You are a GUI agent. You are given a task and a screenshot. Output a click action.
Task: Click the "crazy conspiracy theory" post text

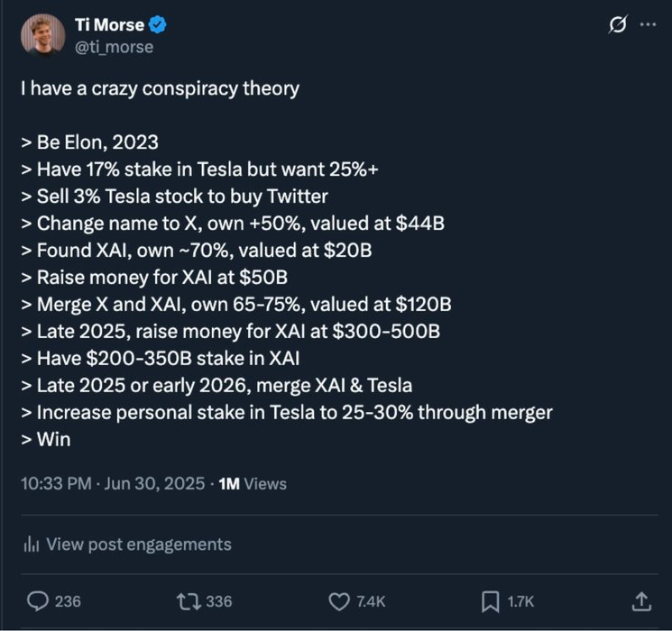click(x=196, y=89)
